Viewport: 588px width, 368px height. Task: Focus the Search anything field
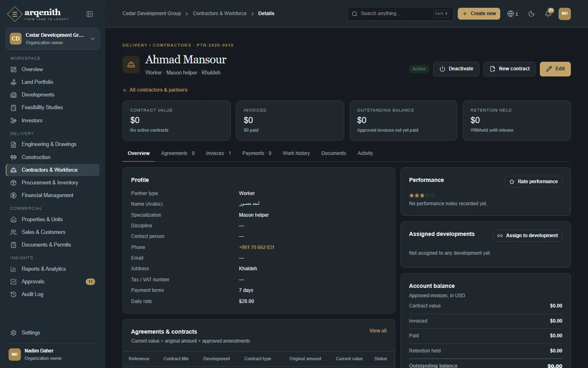click(x=400, y=13)
